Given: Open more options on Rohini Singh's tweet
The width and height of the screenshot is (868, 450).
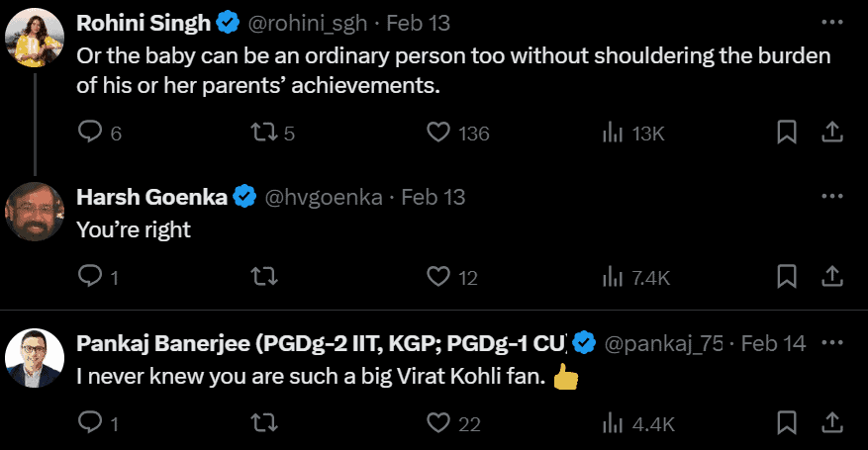Looking at the screenshot, I should tap(832, 22).
